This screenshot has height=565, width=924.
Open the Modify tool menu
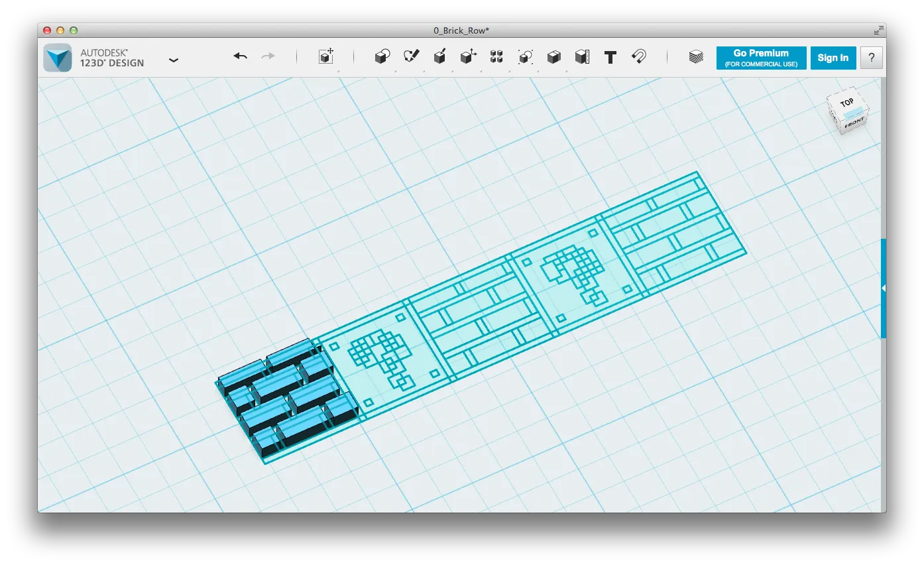click(469, 57)
